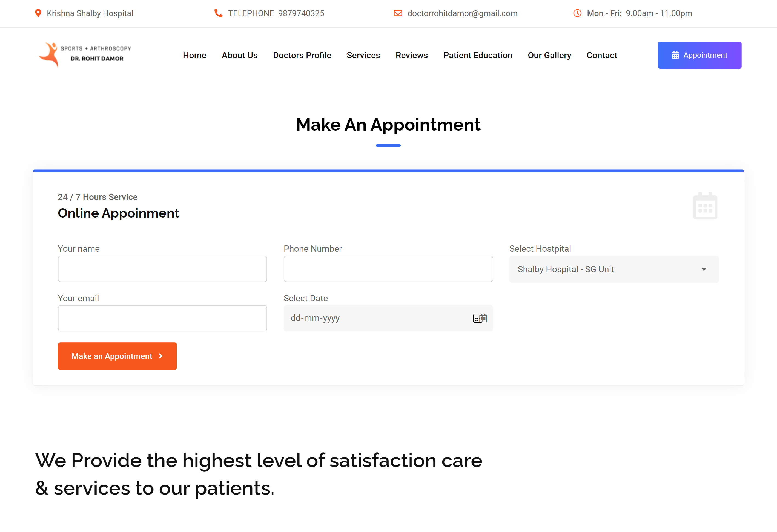Click the calendar icon in Appointment button

[x=675, y=55]
